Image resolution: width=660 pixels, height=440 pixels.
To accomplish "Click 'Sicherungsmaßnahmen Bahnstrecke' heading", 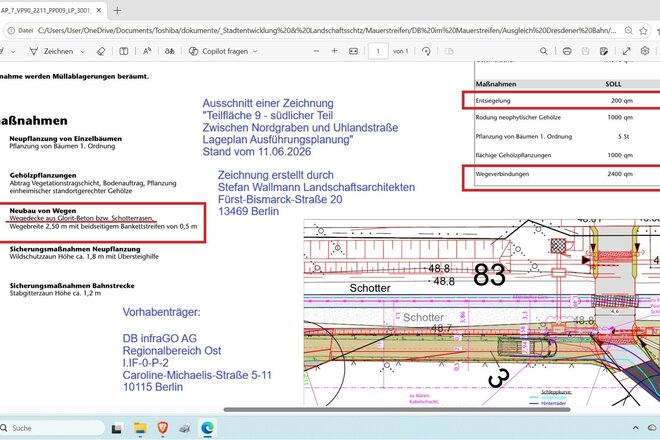I will pos(72,285).
